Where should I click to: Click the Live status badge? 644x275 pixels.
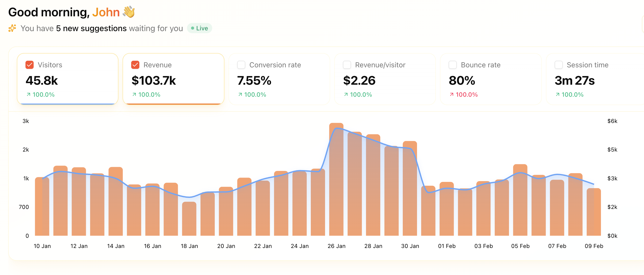point(199,28)
